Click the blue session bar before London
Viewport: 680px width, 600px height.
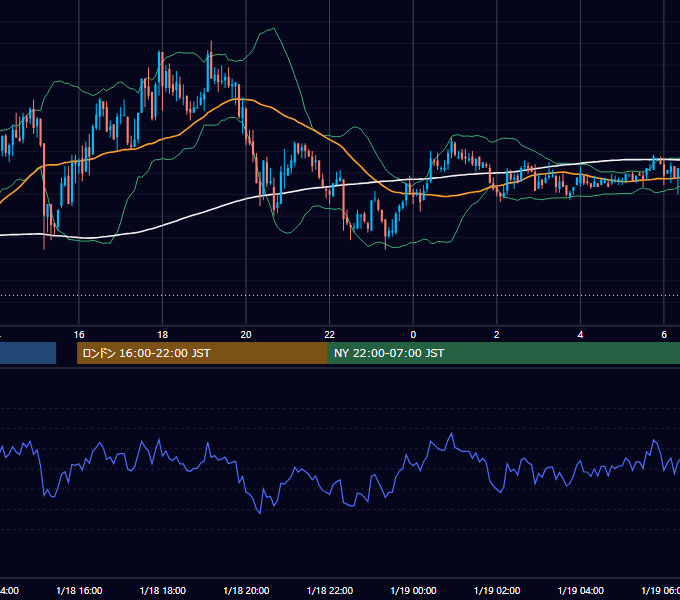coord(28,353)
